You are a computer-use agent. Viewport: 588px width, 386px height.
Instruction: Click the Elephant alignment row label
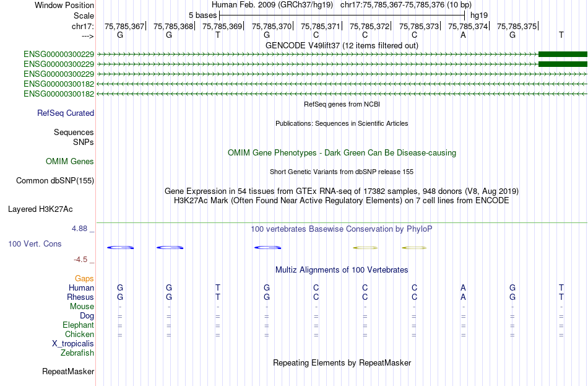pyautogui.click(x=79, y=325)
